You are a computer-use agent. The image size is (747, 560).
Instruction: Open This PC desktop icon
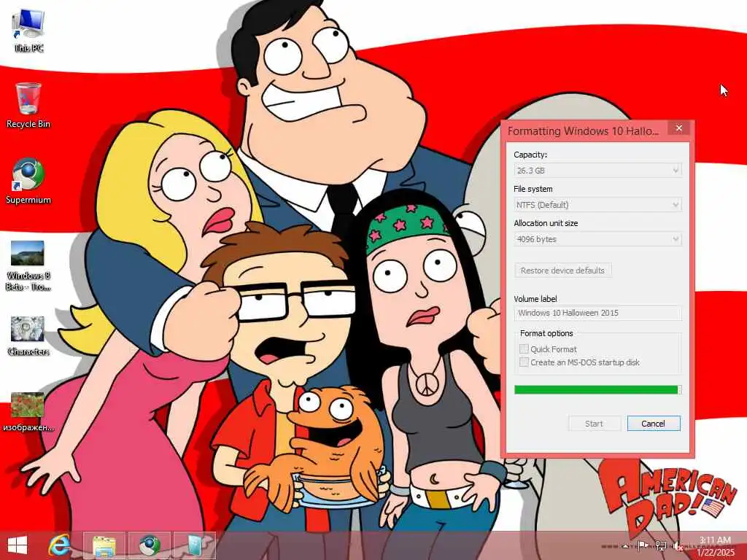click(28, 31)
